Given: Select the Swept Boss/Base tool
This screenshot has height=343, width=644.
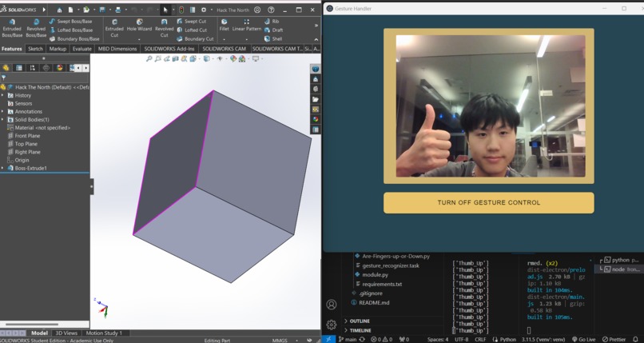Looking at the screenshot, I should [70, 22].
